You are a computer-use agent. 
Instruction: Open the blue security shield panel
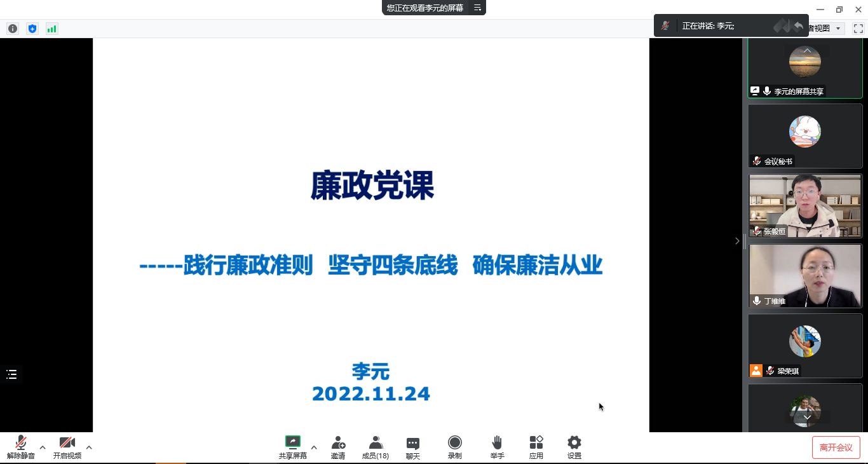[x=32, y=29]
